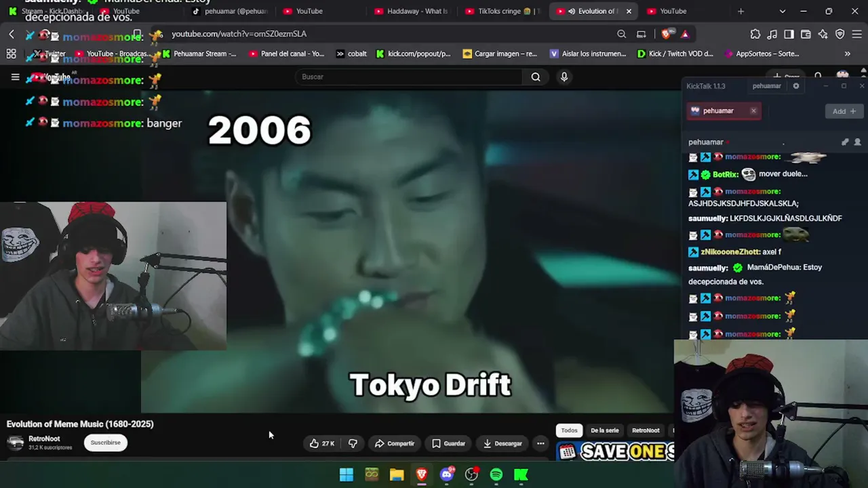Click the Add + button in KickTalk

pyautogui.click(x=844, y=111)
